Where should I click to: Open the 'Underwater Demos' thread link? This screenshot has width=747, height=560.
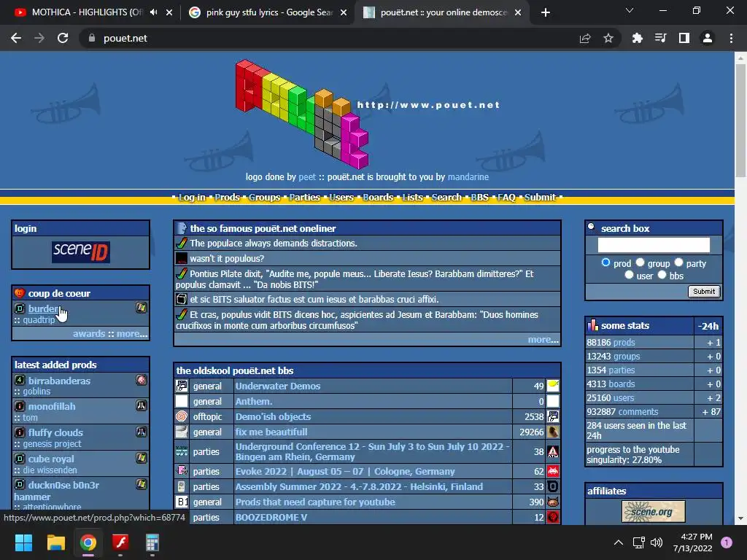[278, 386]
